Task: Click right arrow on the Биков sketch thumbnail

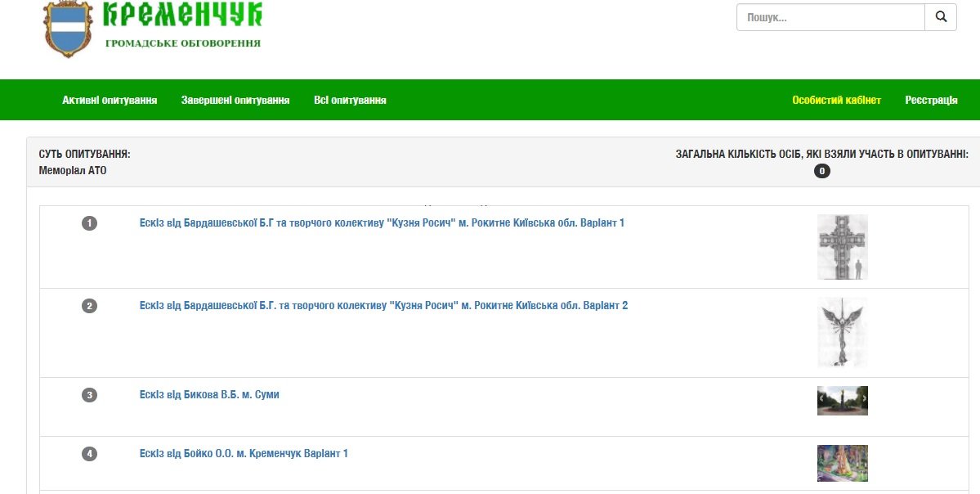Action: click(x=863, y=401)
